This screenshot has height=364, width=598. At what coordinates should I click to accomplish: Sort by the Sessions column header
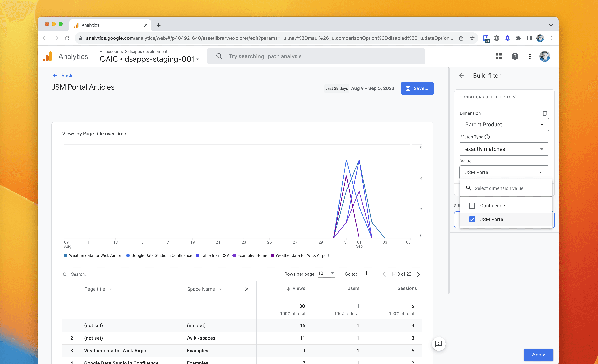(407, 288)
